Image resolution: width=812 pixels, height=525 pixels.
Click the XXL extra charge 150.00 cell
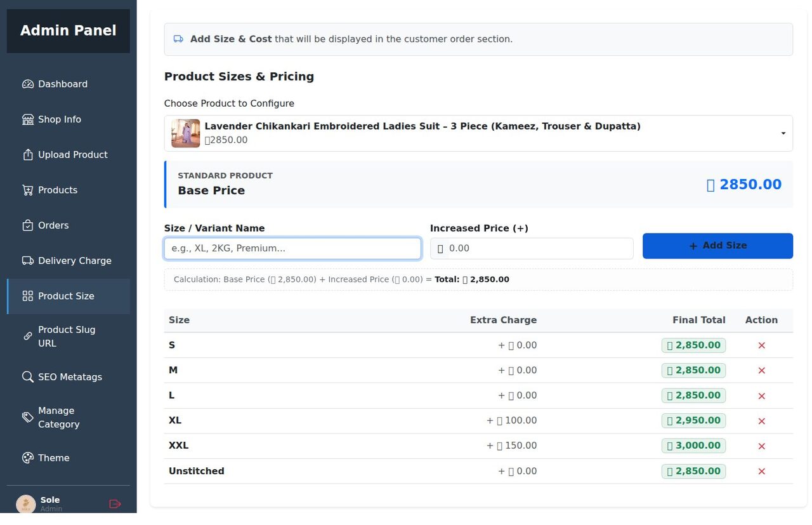click(x=511, y=446)
